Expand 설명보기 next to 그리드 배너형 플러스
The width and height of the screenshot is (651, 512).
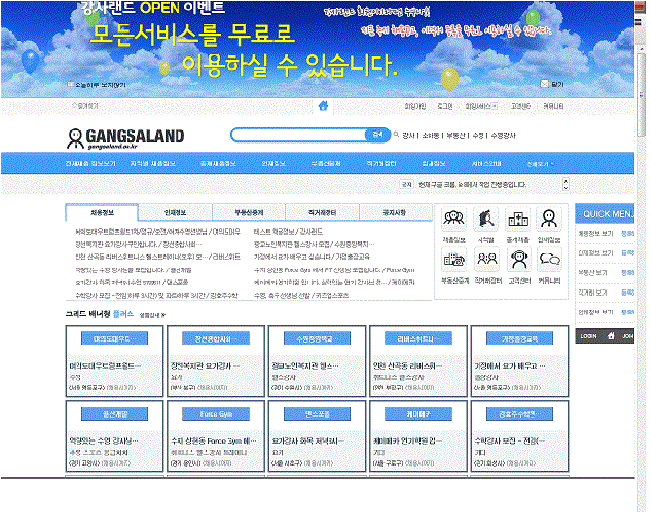pyautogui.click(x=152, y=315)
